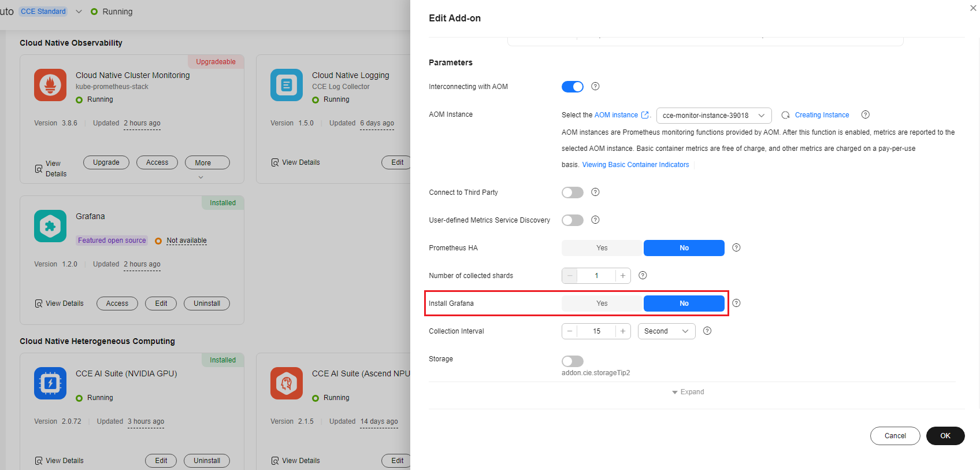Click View Details icon on NVIDIA GPU card
The image size is (980, 470).
coord(39,461)
